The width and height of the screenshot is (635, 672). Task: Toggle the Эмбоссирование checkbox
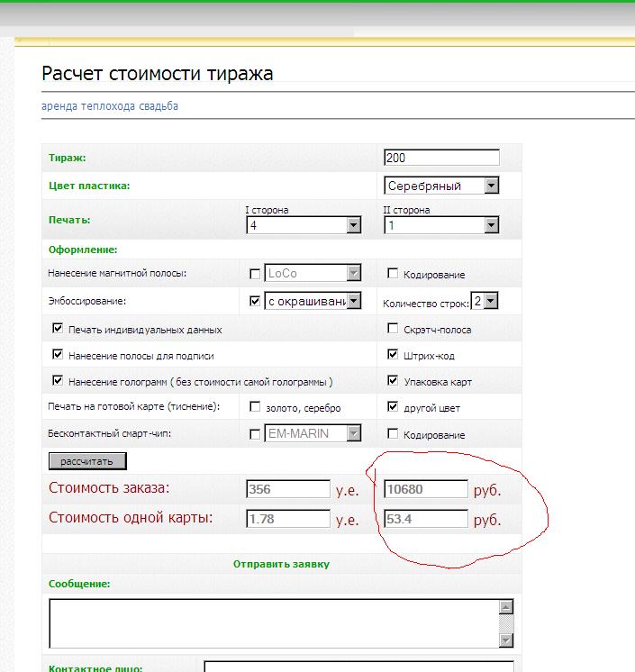(255, 301)
